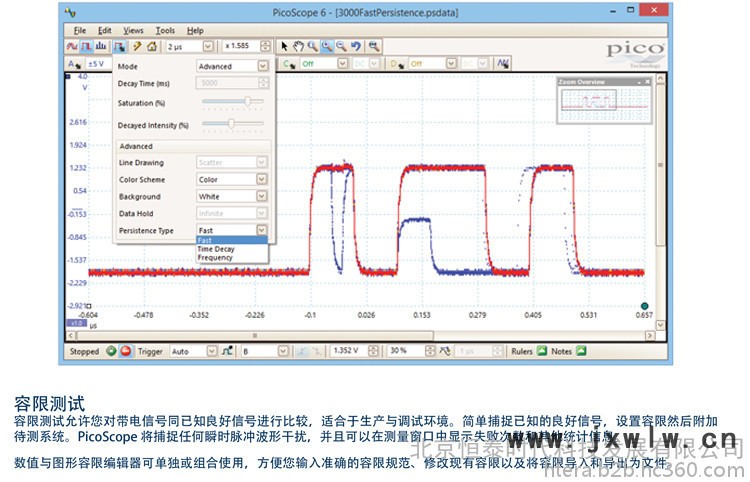The width and height of the screenshot is (750, 482).
Task: Open the File menu
Action: [80, 31]
